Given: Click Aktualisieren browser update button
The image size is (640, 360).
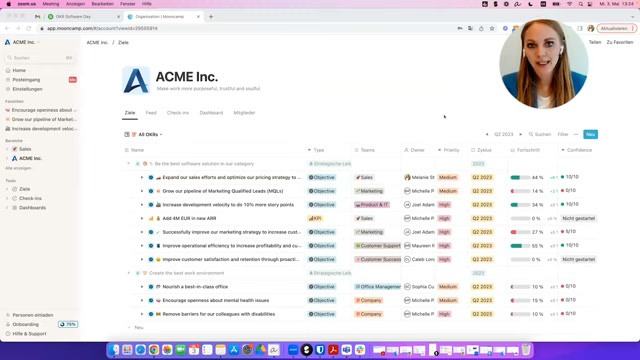Looking at the screenshot, I should pos(616,29).
